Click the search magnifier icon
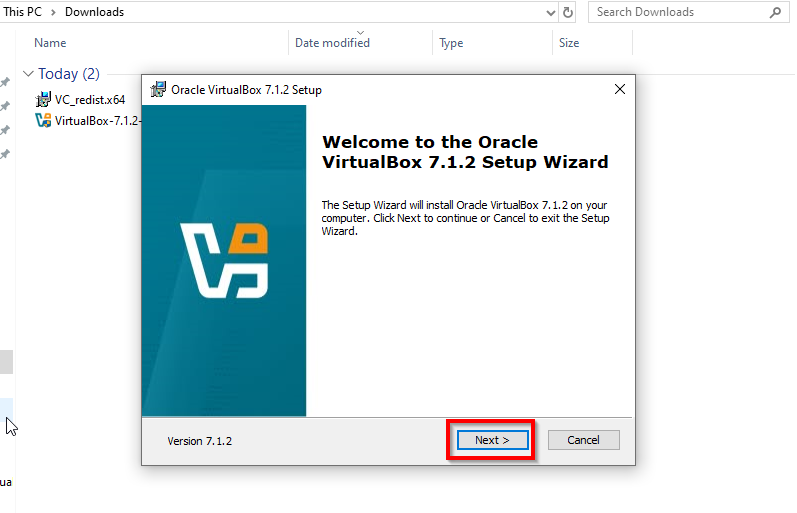797x513 pixels. click(775, 12)
